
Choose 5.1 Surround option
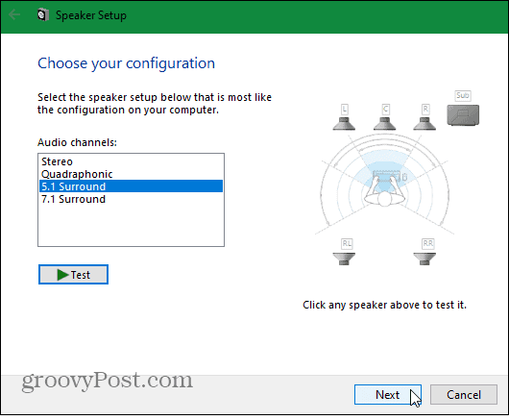(x=131, y=186)
